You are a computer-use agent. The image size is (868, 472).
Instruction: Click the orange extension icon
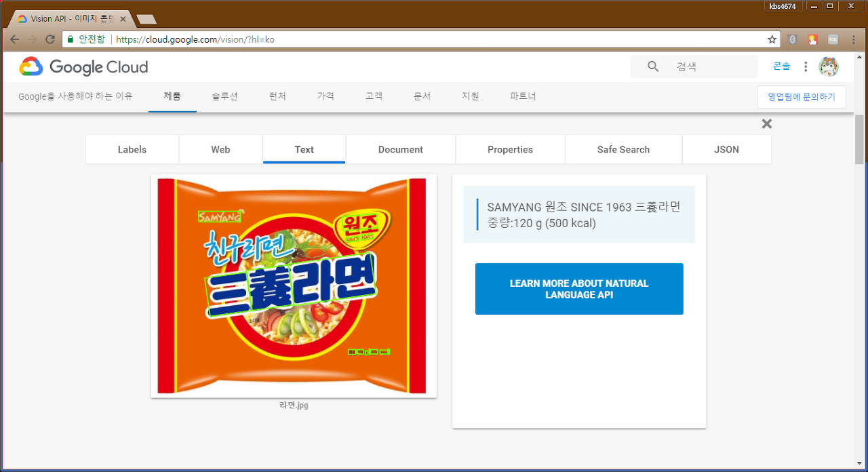pyautogui.click(x=812, y=39)
